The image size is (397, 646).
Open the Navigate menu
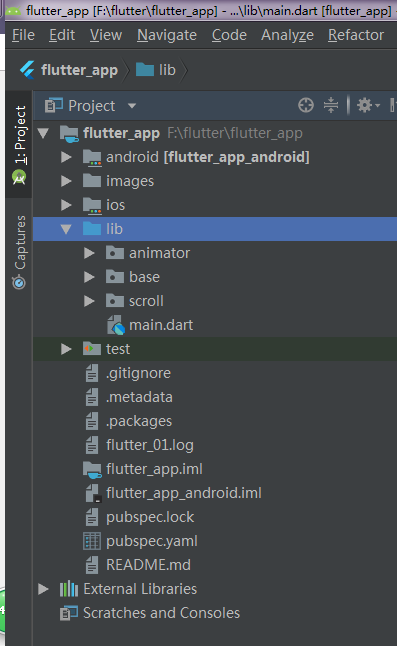coord(167,35)
